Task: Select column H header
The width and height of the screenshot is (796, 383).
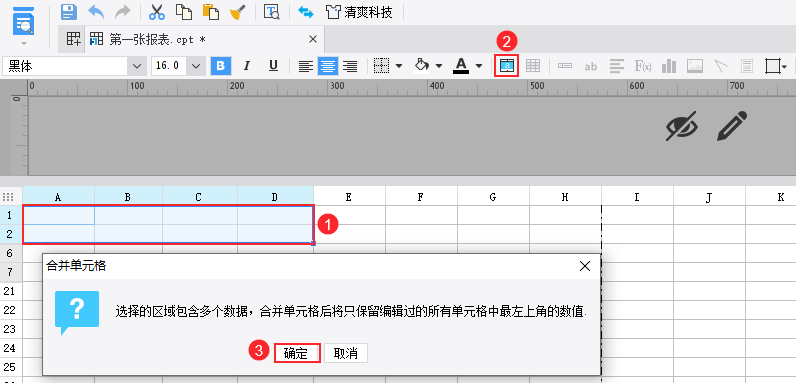Action: point(565,197)
